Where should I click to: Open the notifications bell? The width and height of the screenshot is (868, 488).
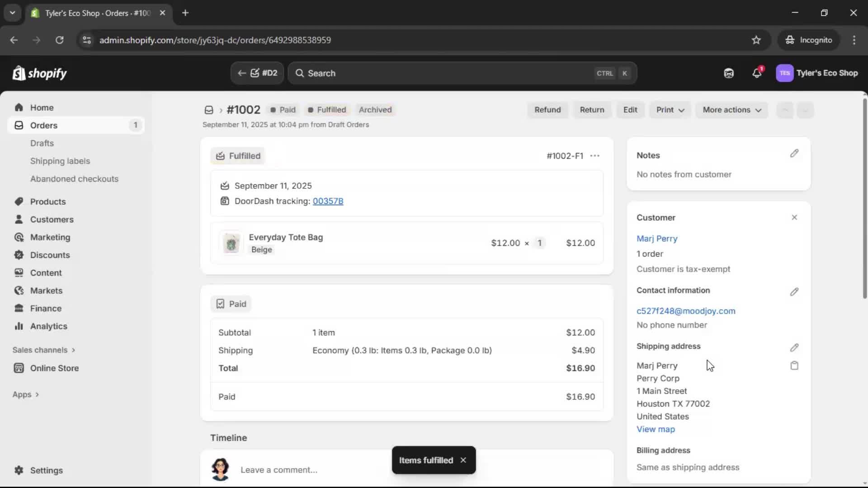(x=757, y=73)
